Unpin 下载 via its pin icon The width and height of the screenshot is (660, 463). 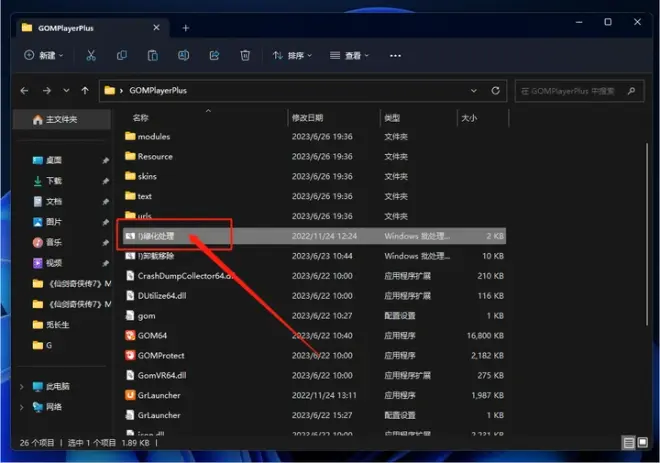coord(105,181)
